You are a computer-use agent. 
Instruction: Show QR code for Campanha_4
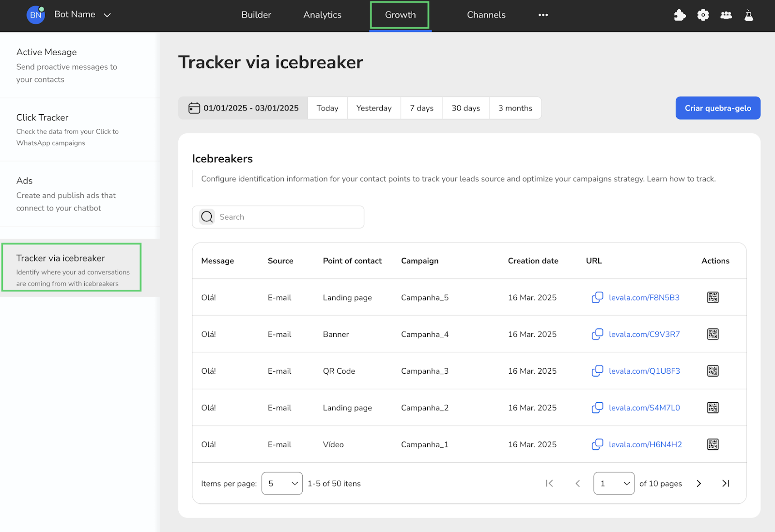click(x=713, y=334)
